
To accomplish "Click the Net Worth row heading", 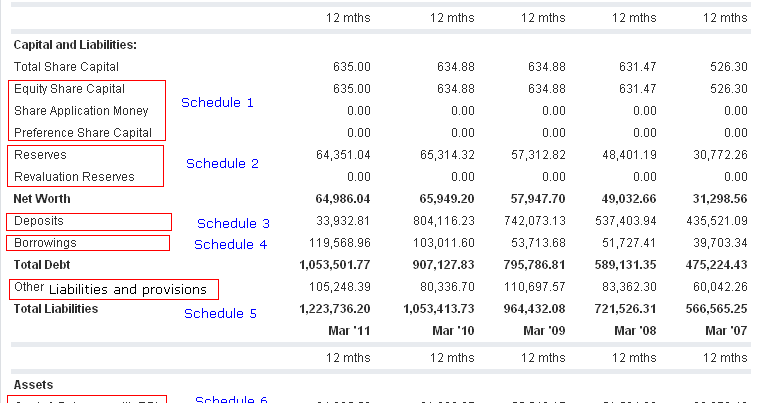I will pos(42,199).
